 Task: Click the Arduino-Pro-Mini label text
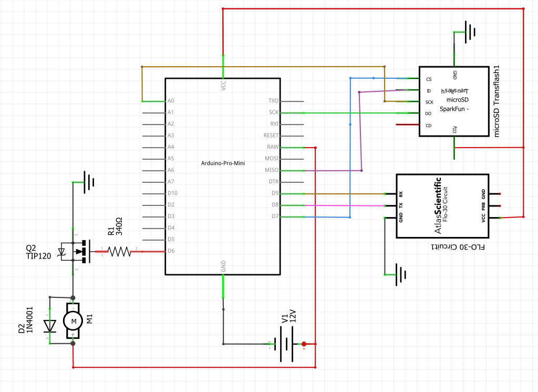(x=223, y=163)
